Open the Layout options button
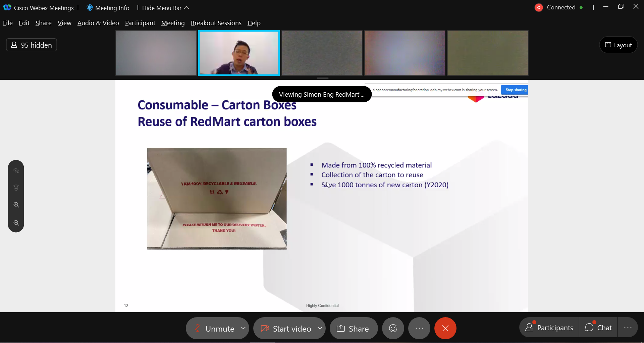This screenshot has width=644, height=343. tap(618, 45)
